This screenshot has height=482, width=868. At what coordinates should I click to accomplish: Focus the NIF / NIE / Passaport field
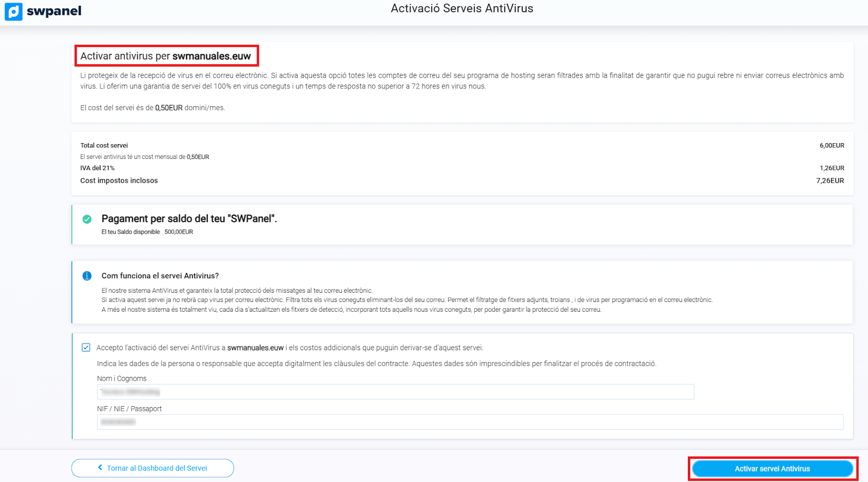(x=470, y=422)
